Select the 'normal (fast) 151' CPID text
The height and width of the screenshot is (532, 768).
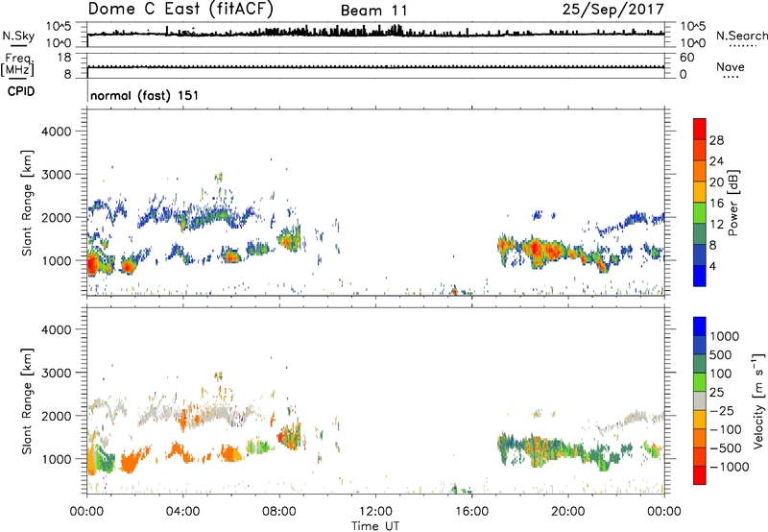pyautogui.click(x=145, y=95)
